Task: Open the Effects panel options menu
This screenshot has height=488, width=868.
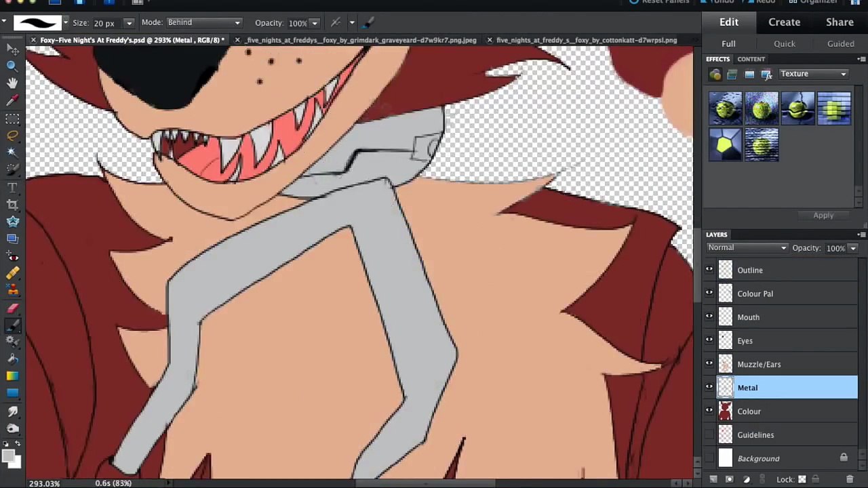Action: click(861, 59)
